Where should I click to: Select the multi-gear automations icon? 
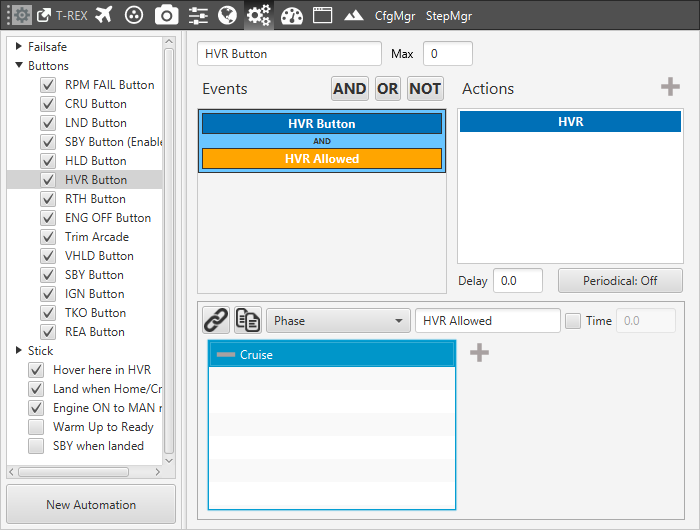[x=259, y=15]
